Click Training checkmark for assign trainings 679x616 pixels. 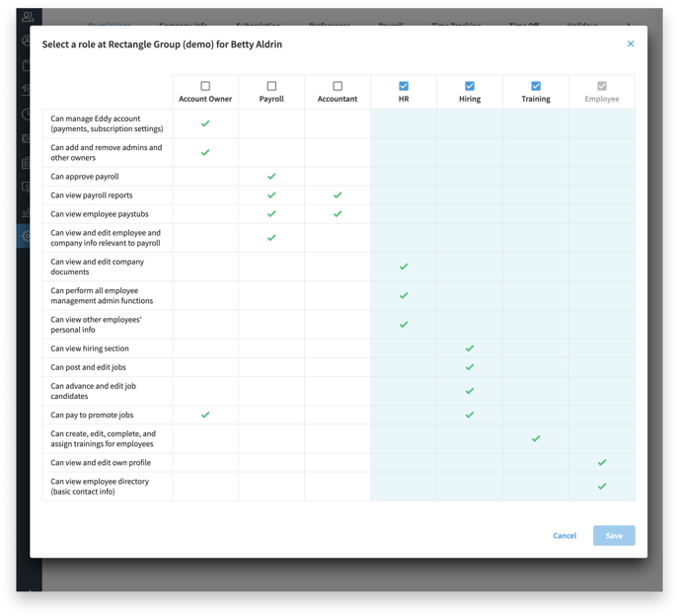click(x=536, y=438)
